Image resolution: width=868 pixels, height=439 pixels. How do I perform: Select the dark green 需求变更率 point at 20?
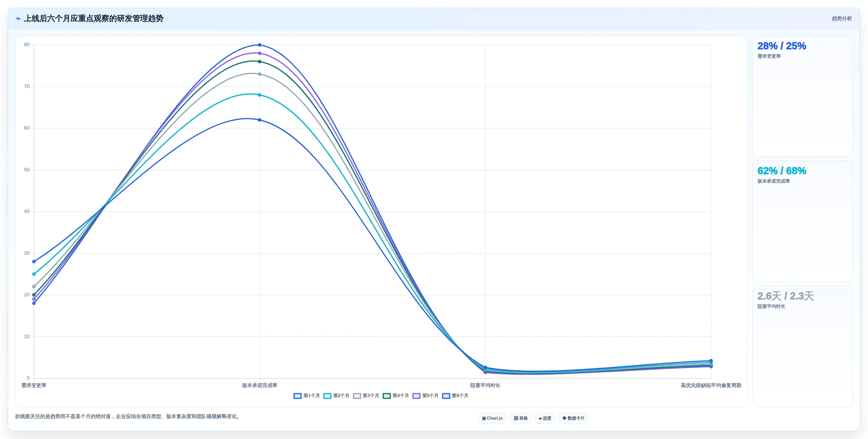34,295
